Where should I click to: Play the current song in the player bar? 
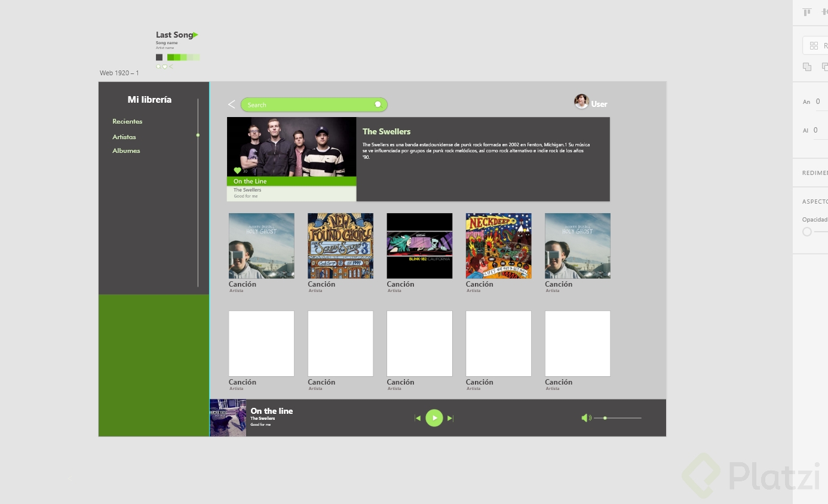pos(434,418)
